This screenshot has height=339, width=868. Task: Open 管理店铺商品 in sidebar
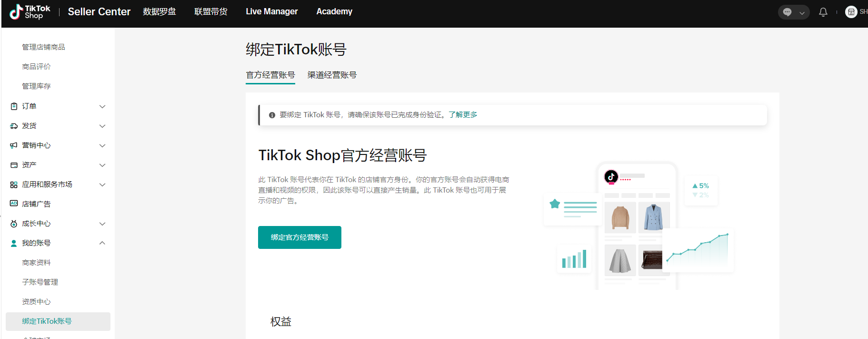[43, 47]
